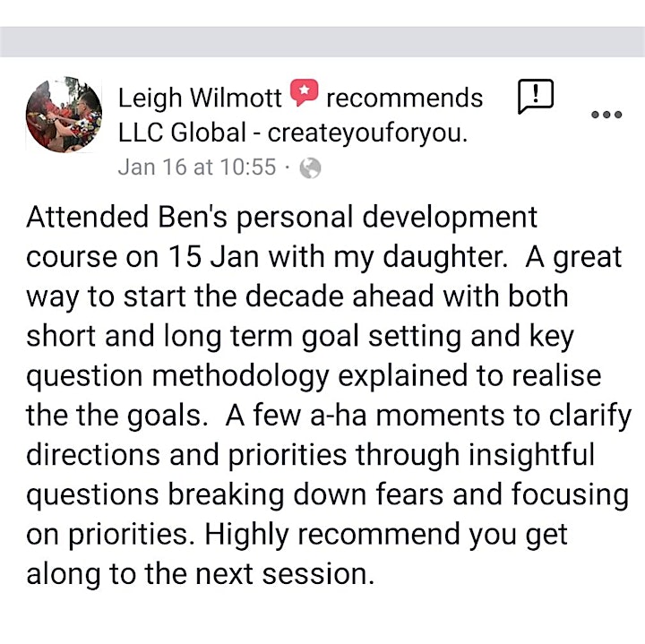Click the review text starting 'Attended Ben's personal'
Image resolution: width=645 pixels, height=644 pixels.
tap(282, 217)
